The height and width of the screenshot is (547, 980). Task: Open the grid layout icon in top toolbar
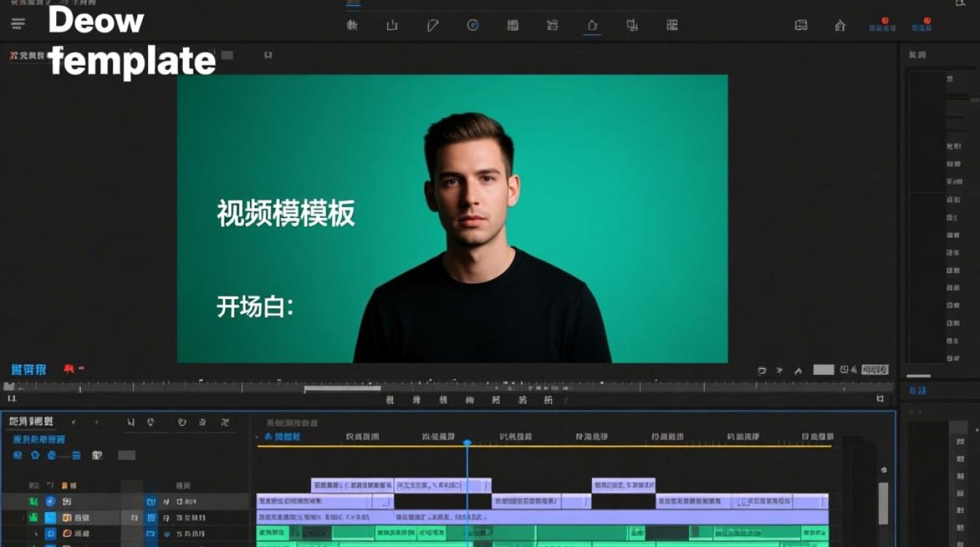click(x=672, y=26)
